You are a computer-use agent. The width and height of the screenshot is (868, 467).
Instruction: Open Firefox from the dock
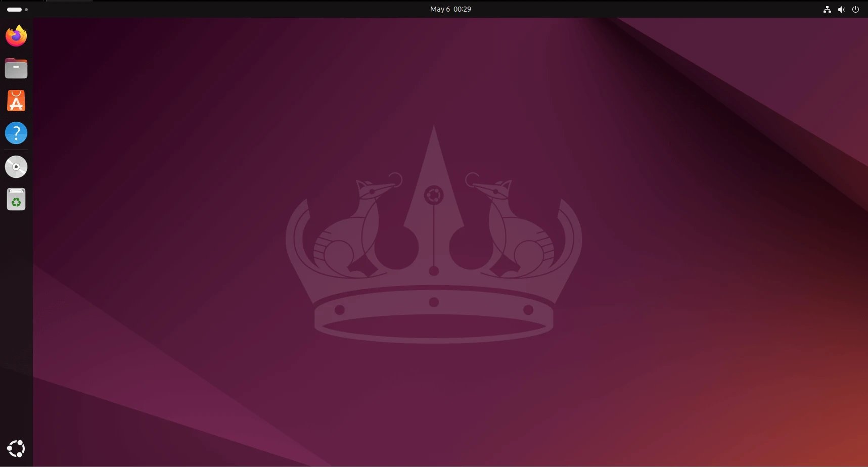pos(16,36)
